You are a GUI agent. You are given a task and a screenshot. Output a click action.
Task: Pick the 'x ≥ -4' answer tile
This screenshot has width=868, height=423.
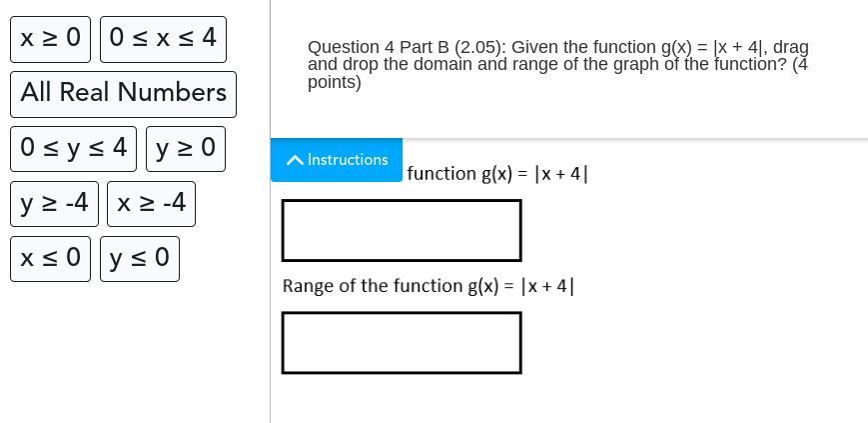click(151, 204)
